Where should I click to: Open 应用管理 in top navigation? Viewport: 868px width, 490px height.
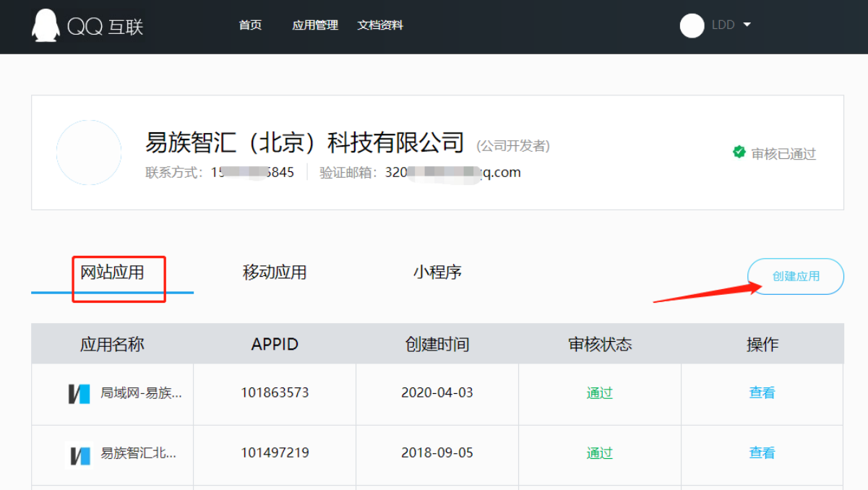tap(315, 25)
